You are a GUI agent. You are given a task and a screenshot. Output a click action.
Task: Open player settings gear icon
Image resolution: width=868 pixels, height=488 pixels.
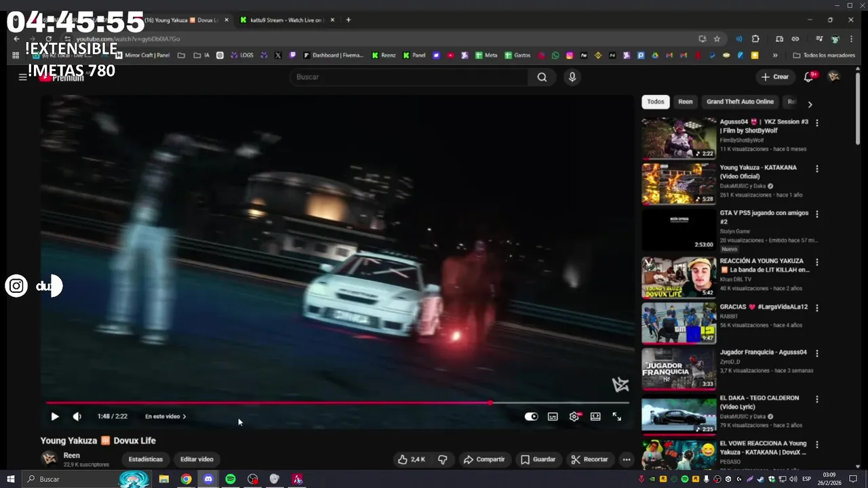(574, 417)
